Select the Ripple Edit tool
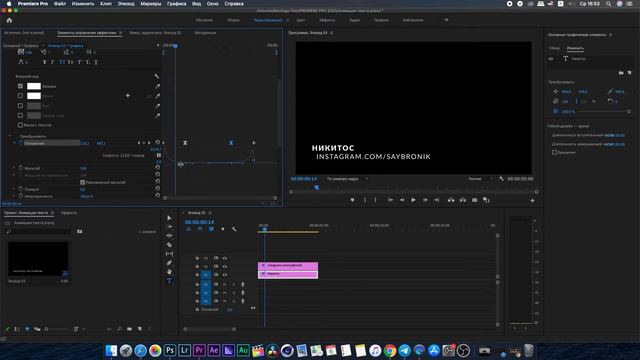This screenshot has height=360, width=640. pyautogui.click(x=169, y=236)
